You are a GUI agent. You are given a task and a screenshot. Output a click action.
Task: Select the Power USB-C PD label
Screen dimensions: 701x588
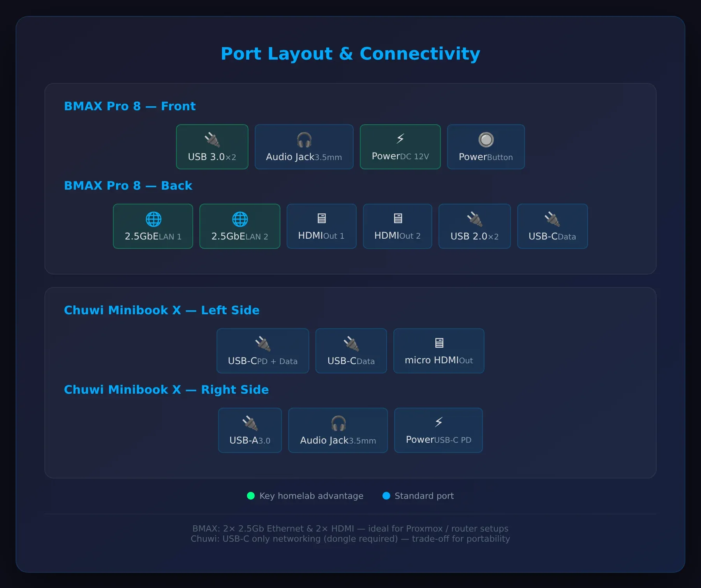click(x=439, y=440)
